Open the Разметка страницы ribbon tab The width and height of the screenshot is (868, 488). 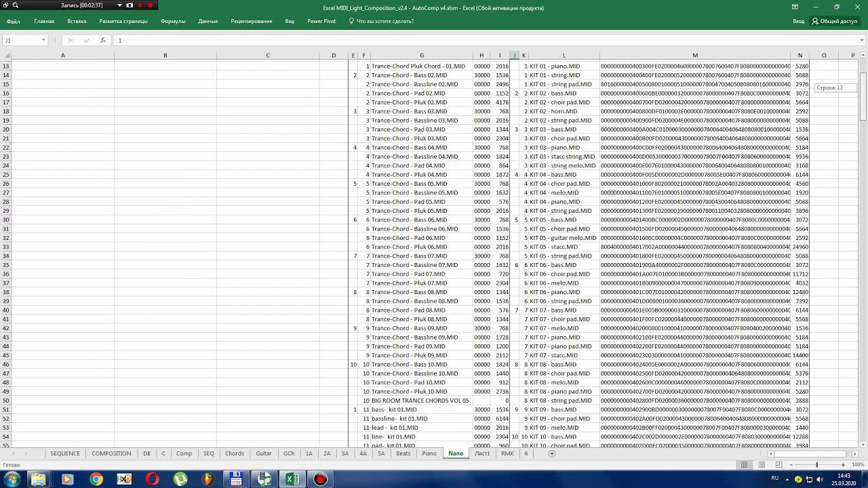click(123, 21)
